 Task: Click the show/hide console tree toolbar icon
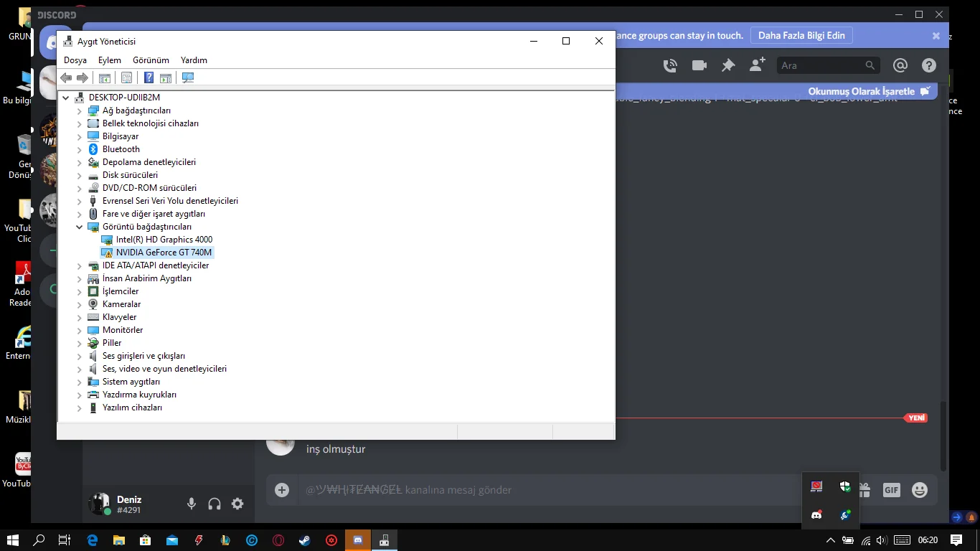click(105, 78)
